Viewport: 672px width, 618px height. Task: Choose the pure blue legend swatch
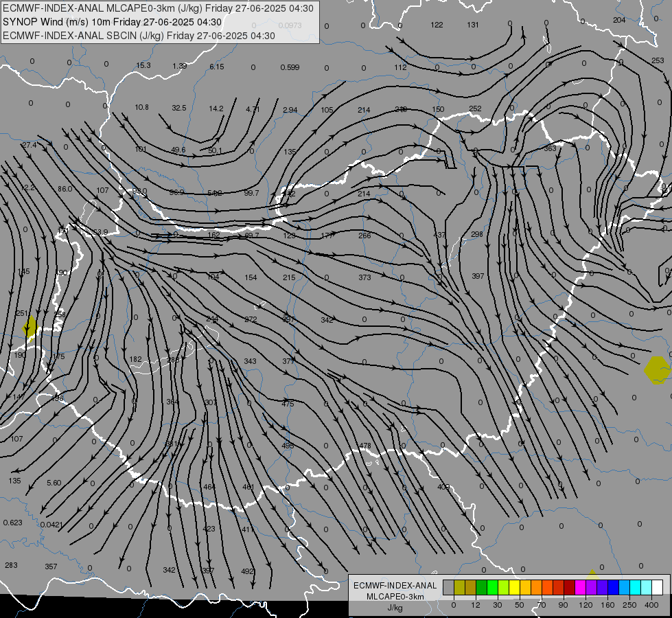point(614,587)
